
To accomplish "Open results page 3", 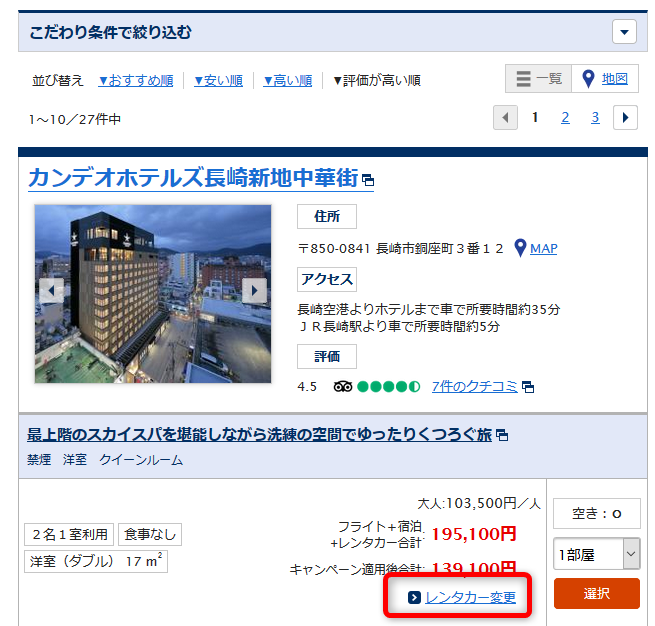I will point(595,118).
